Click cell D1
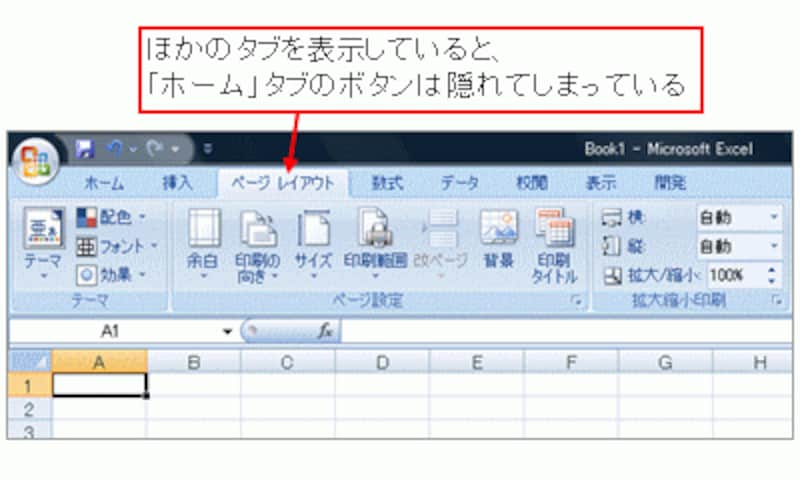800x480 pixels. 382,385
